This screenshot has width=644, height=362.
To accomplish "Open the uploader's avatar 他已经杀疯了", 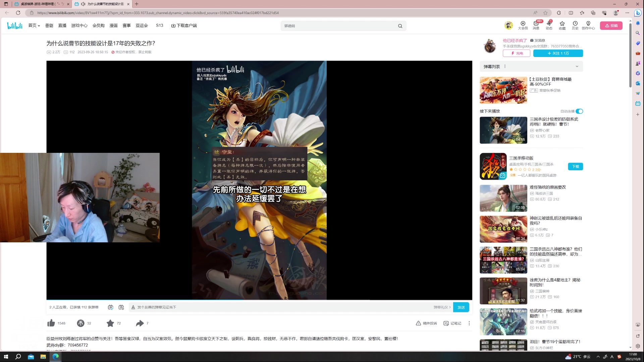I will point(490,46).
